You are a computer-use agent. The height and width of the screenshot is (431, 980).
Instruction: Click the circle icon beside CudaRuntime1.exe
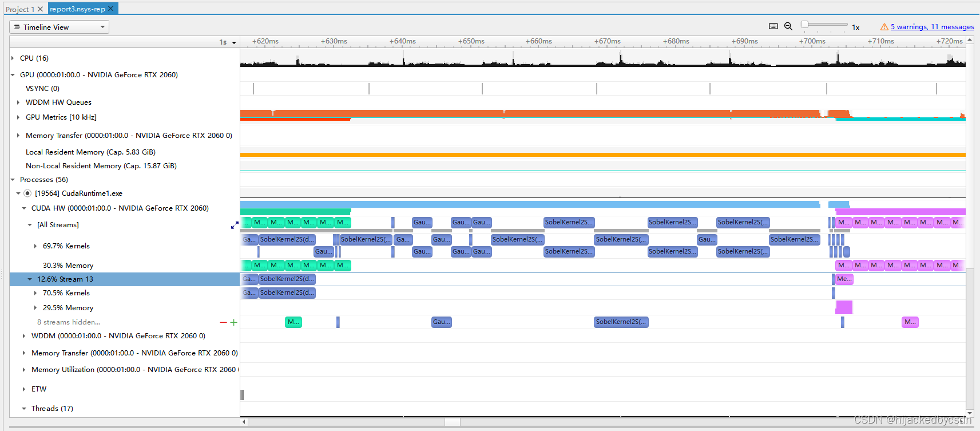pyautogui.click(x=27, y=193)
